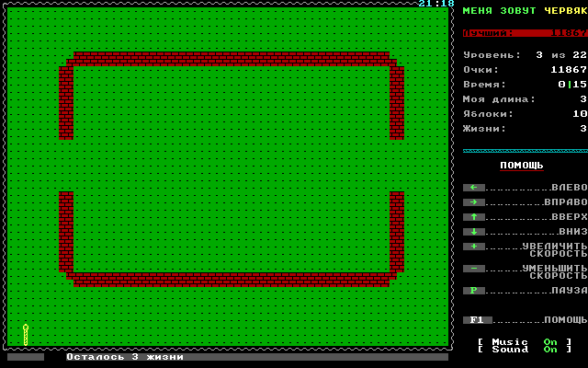Click the Яблоки apples count row

[526, 114]
